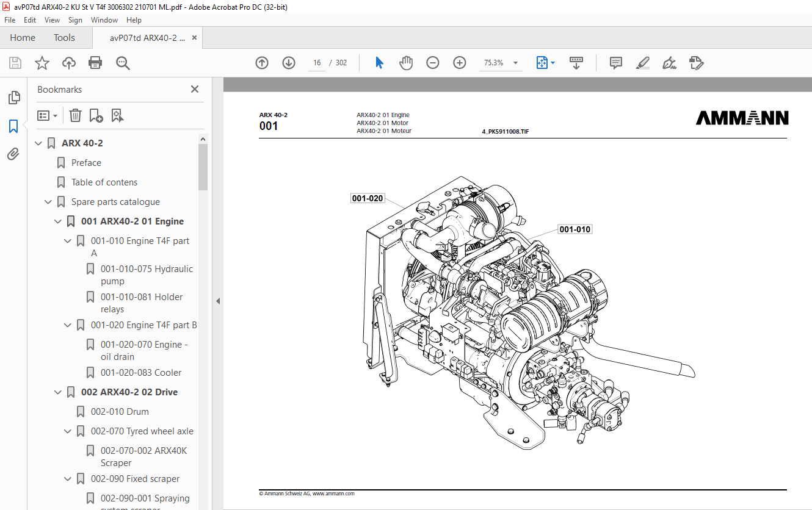This screenshot has height=510, width=812.
Task: Add a comment sticky note
Action: (616, 63)
